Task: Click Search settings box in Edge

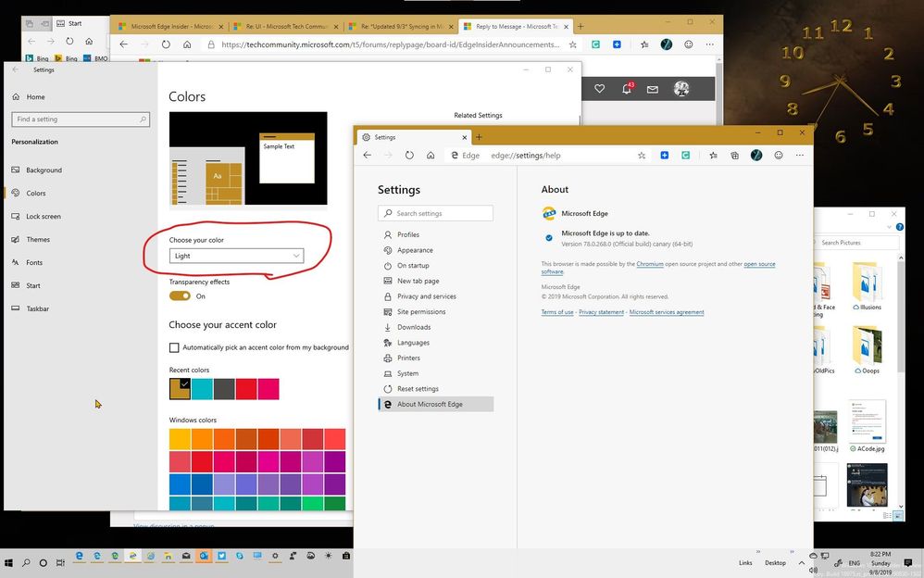Action: click(435, 213)
